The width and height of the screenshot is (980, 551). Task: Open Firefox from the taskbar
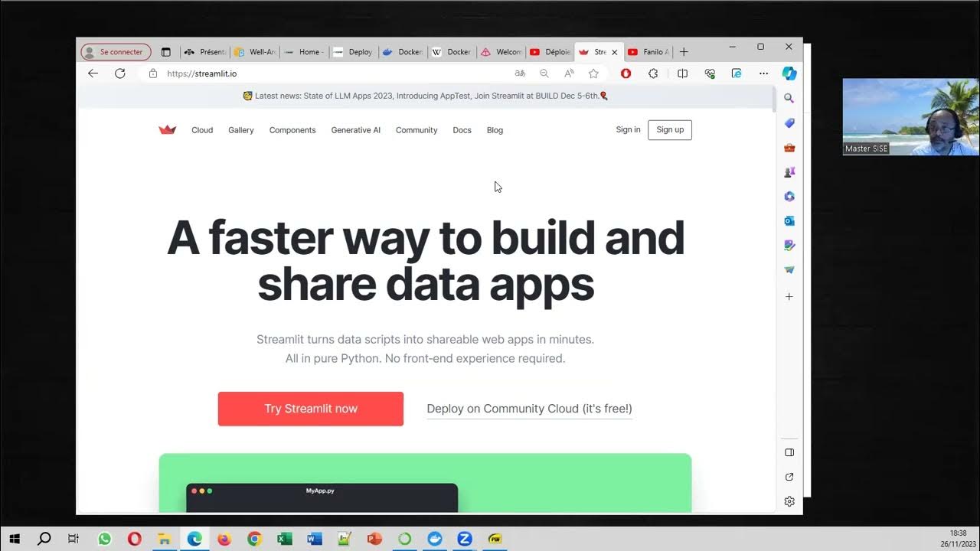coord(224,539)
